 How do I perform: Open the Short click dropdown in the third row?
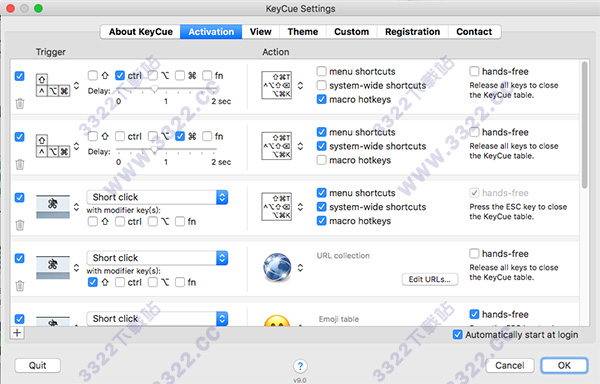pyautogui.click(x=157, y=197)
